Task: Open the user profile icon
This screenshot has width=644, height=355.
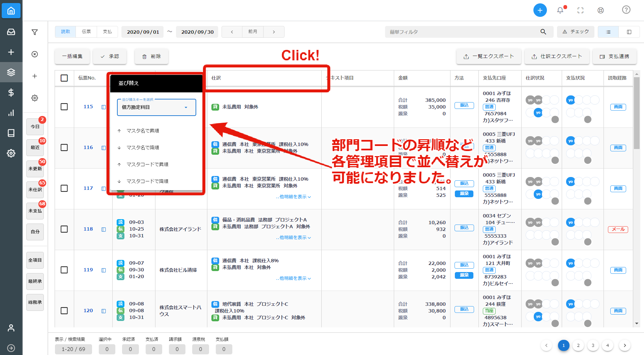Action: pyautogui.click(x=11, y=328)
